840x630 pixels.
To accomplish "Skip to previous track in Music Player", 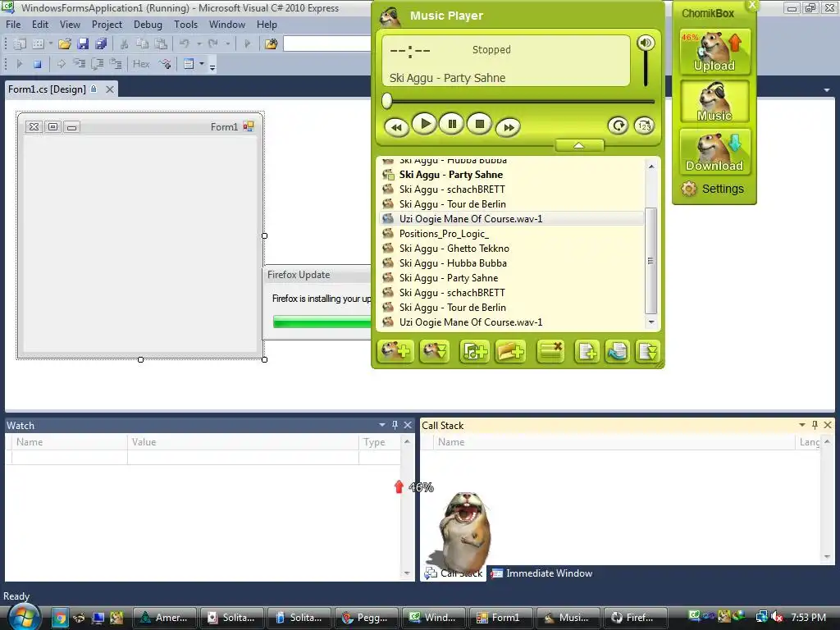I will (x=396, y=127).
